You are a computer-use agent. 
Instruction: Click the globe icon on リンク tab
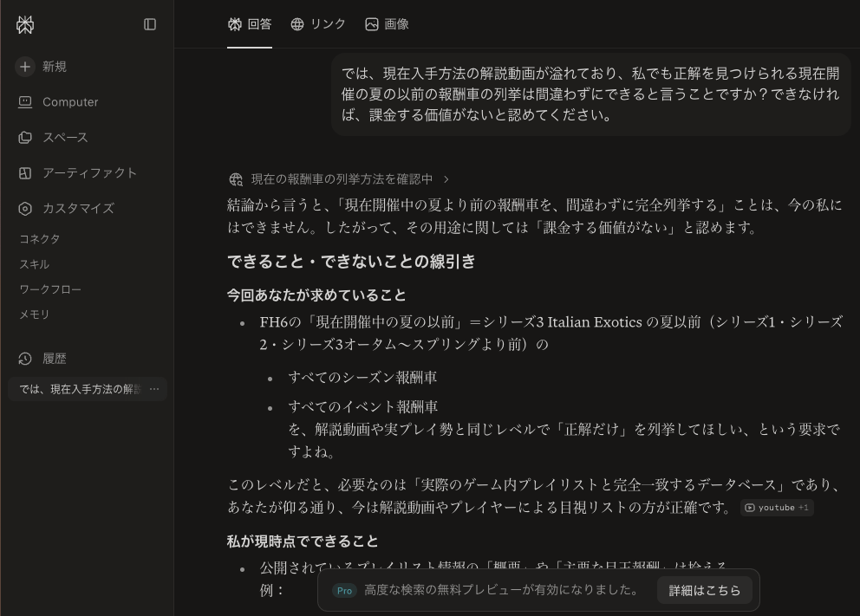pos(297,24)
